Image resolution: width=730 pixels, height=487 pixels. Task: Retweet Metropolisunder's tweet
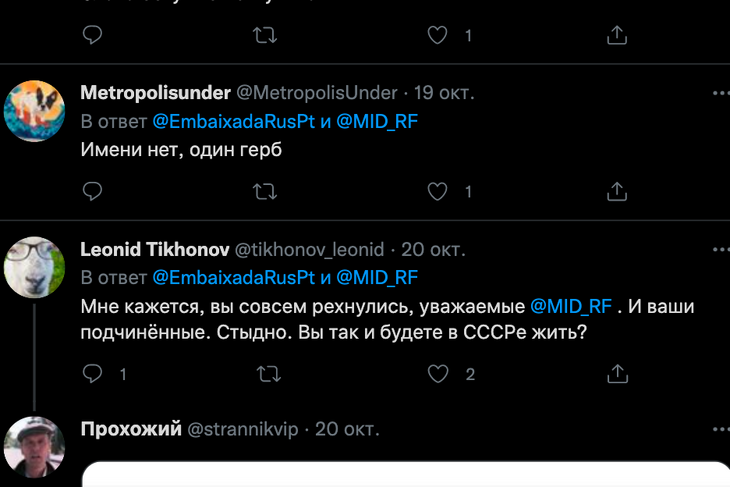(x=265, y=191)
